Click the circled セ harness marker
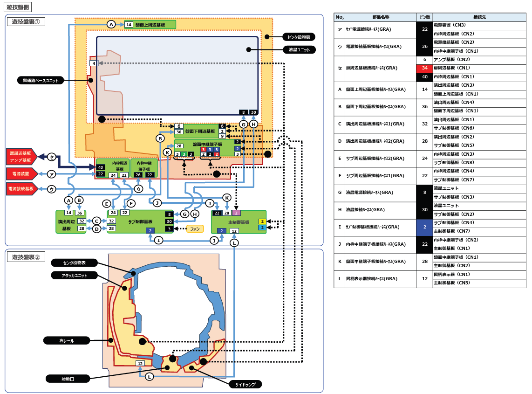Viewport: 532px width, 394px height. (52, 157)
